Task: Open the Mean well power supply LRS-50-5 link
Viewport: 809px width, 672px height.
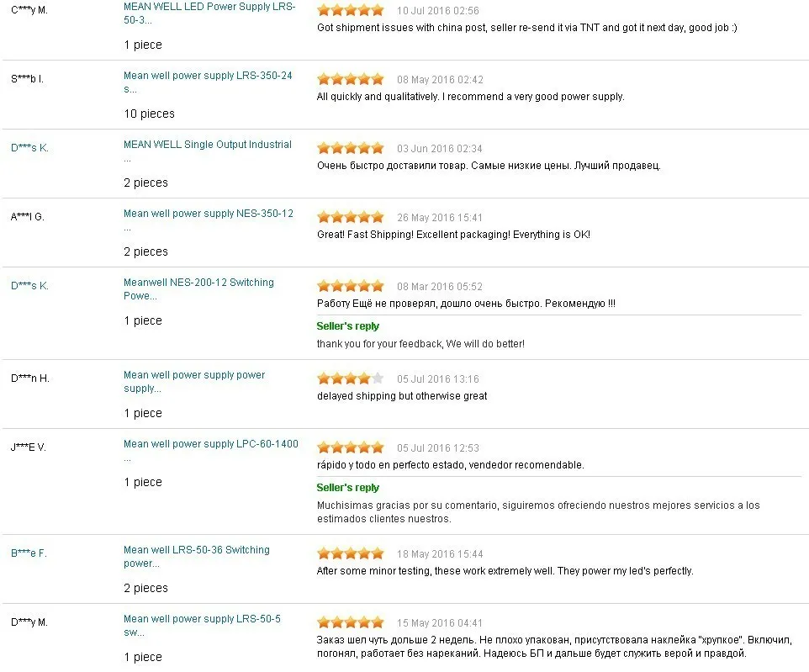Action: (202, 619)
